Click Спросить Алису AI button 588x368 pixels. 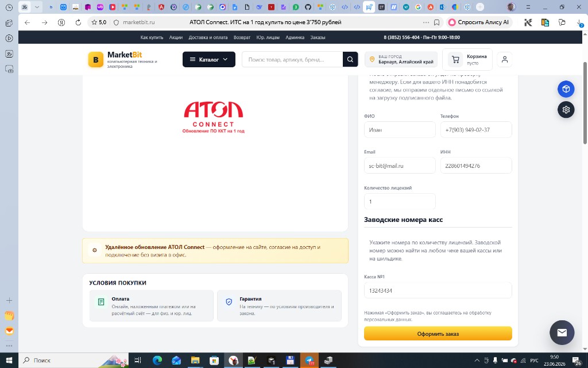[478, 22]
